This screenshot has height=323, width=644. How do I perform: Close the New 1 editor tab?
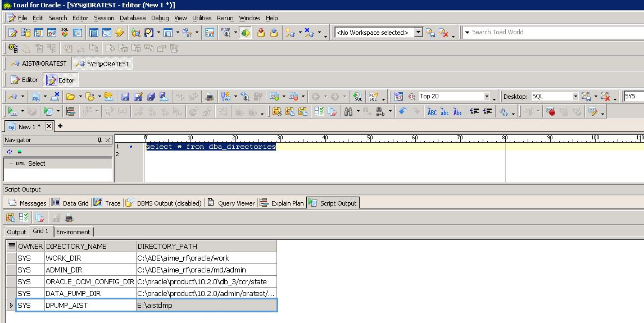pos(48,126)
